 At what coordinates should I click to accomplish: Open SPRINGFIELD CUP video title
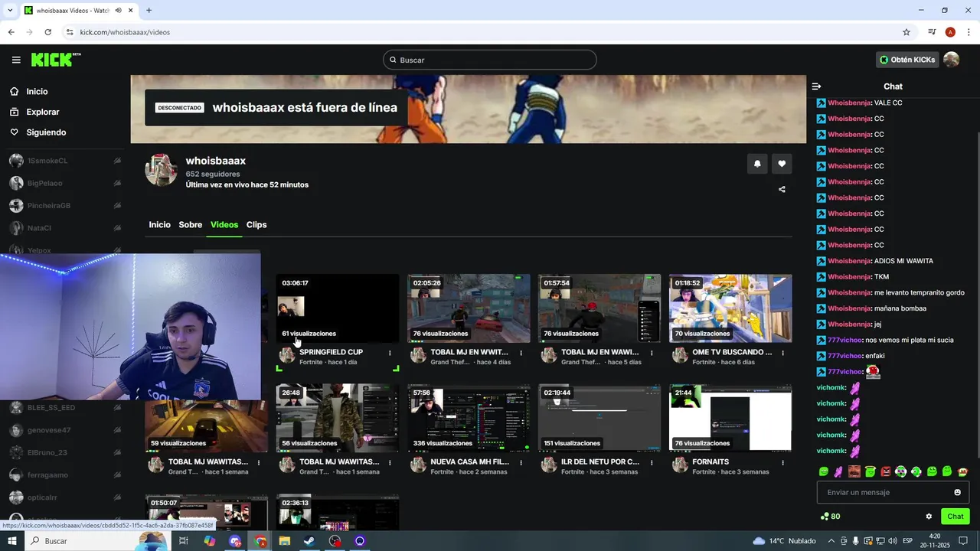point(331,352)
